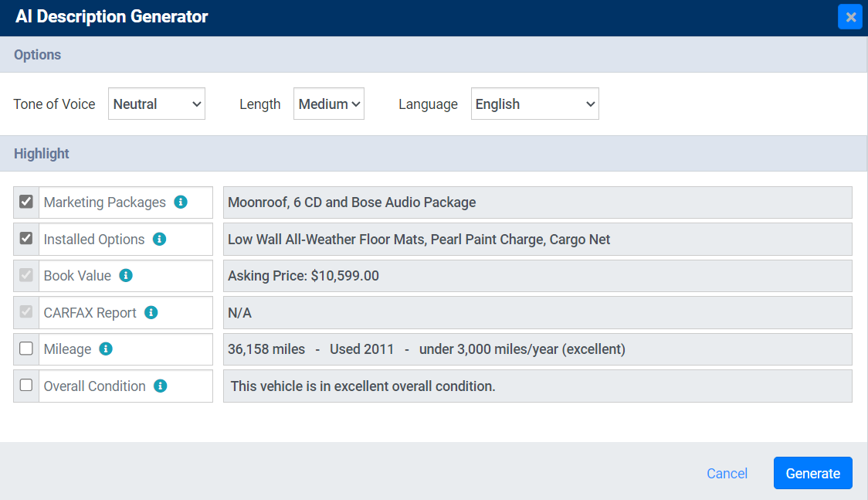Click the Cancel link
The width and height of the screenshot is (868, 500).
point(727,474)
